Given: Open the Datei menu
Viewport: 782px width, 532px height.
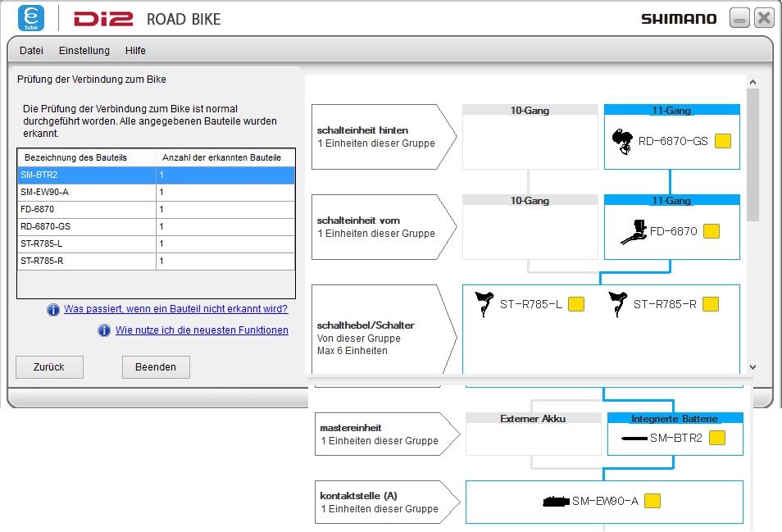Looking at the screenshot, I should pos(31,50).
